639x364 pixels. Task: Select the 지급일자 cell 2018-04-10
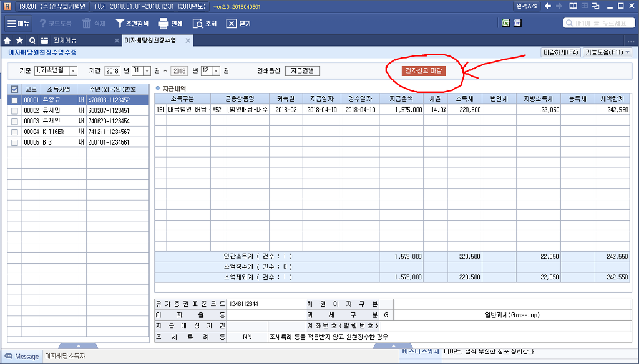coord(322,110)
